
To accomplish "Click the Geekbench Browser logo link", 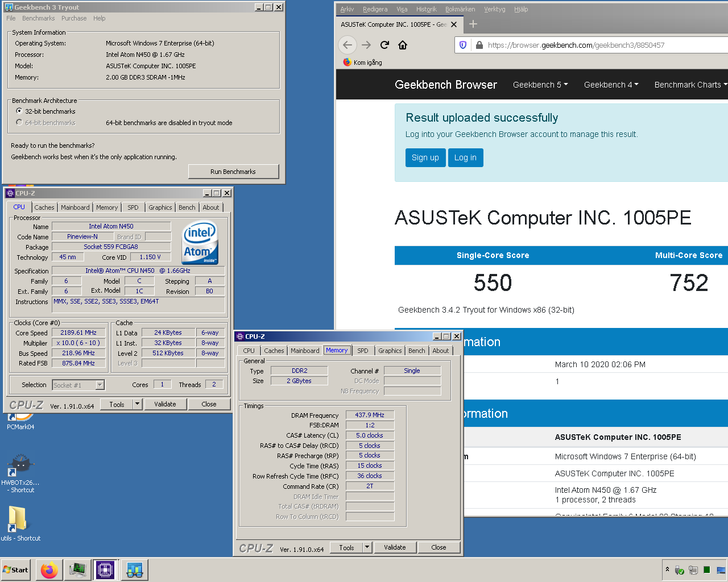I will pyautogui.click(x=446, y=85).
